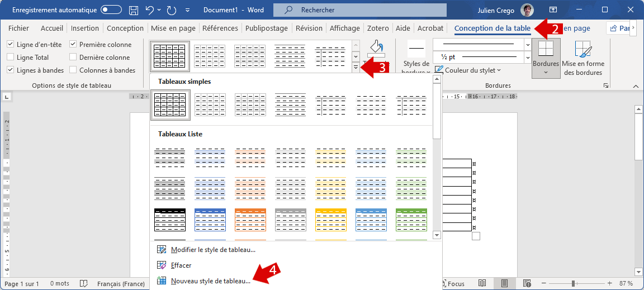Switch to Read mode view icon

click(x=482, y=283)
